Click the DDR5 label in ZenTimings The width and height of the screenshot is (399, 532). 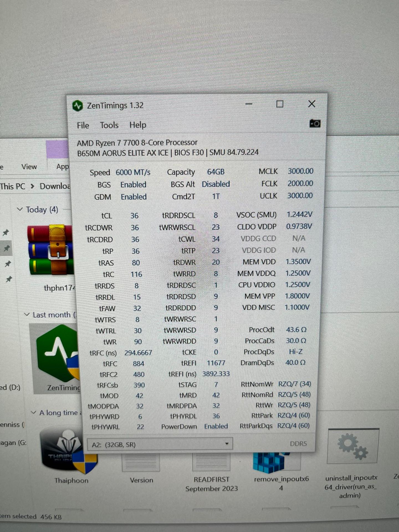point(298,444)
